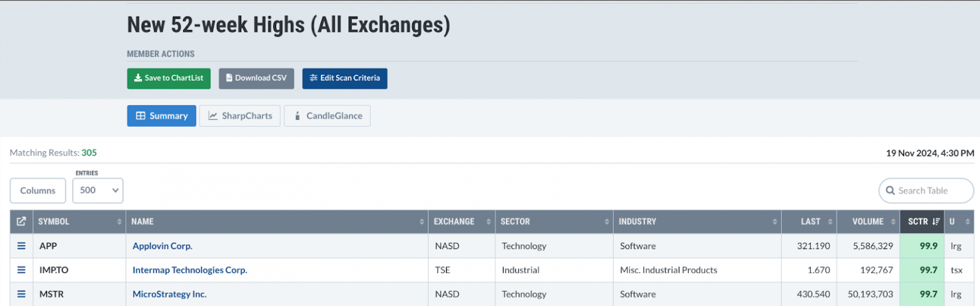Click the MEMBER ACTIONS label
Viewport: 980px width, 306px height.
(x=161, y=54)
